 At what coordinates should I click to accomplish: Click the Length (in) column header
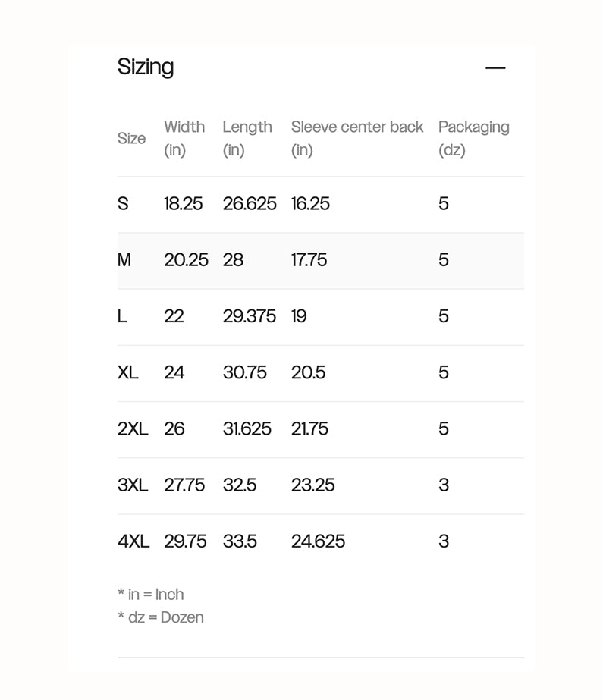click(247, 137)
